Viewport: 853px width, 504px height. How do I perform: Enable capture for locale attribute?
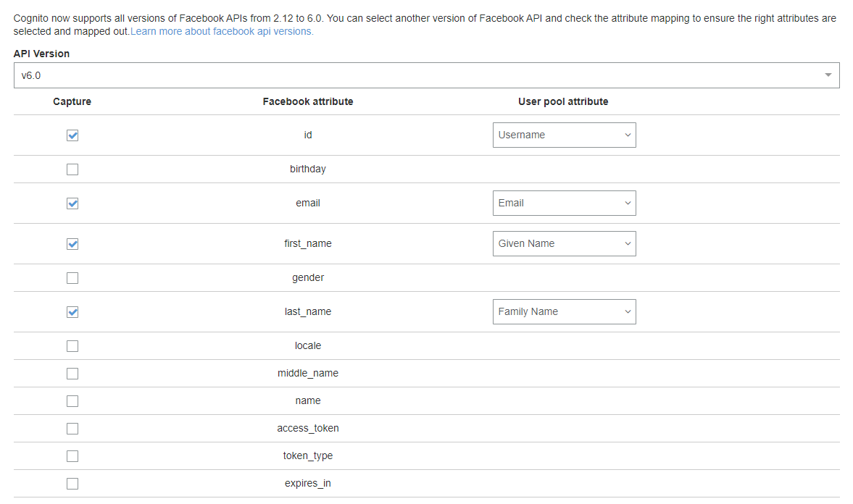coord(72,346)
